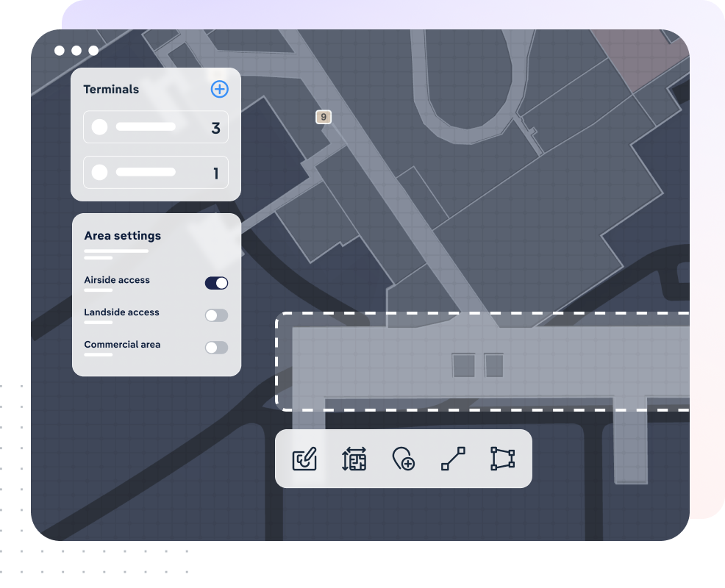Select the floor plan resize tool
This screenshot has height=588, width=725.
(354, 459)
